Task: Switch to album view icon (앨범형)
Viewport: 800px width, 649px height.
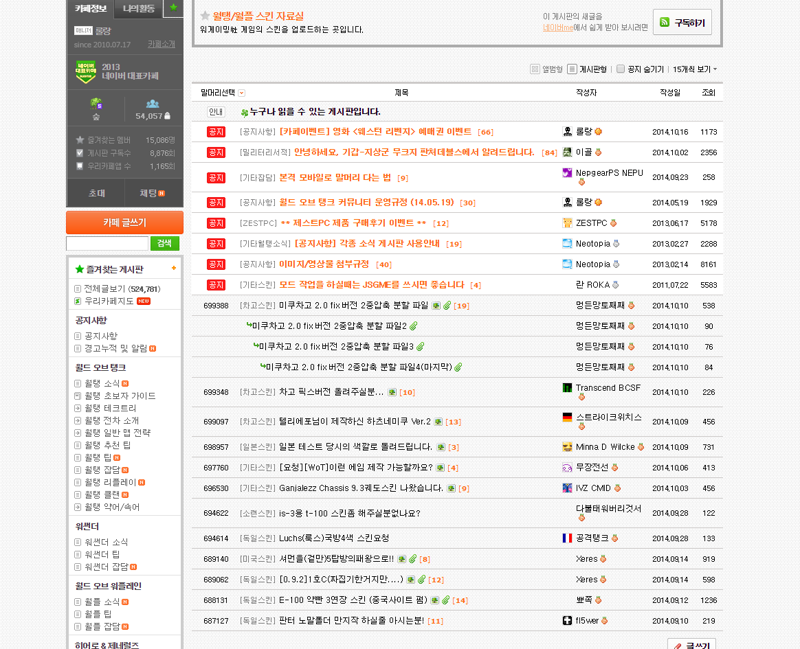Action: click(535, 69)
